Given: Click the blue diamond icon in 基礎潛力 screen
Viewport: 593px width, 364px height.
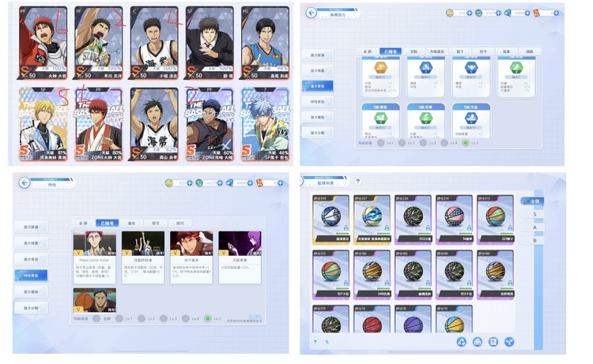Looking at the screenshot, I should coord(508,13).
